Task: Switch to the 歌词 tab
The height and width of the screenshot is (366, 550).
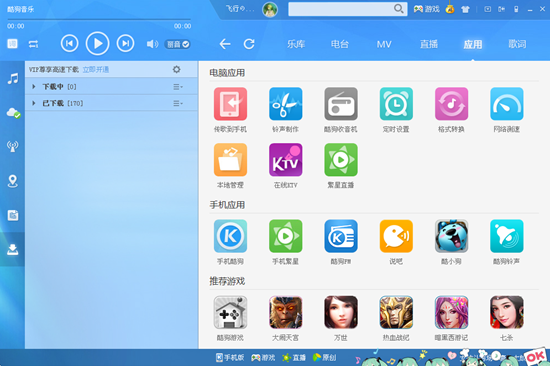Action: click(517, 44)
